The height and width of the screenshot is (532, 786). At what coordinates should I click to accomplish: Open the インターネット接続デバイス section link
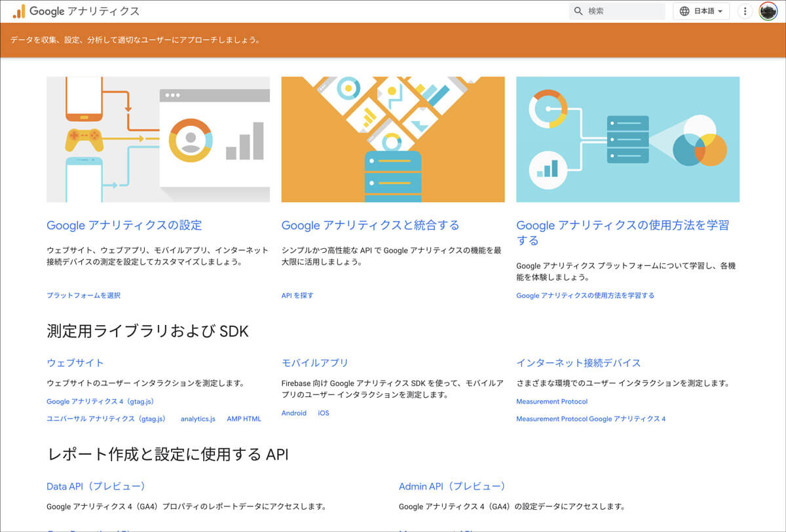(x=578, y=363)
